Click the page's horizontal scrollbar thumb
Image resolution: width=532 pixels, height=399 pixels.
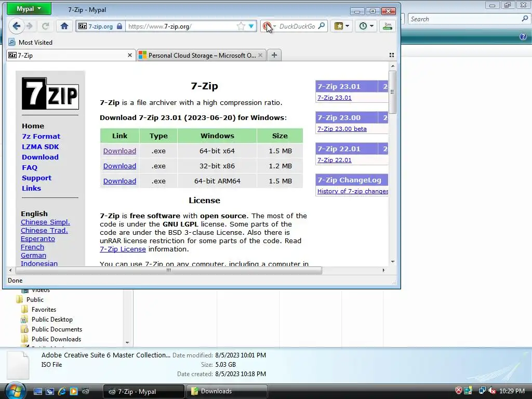169,270
